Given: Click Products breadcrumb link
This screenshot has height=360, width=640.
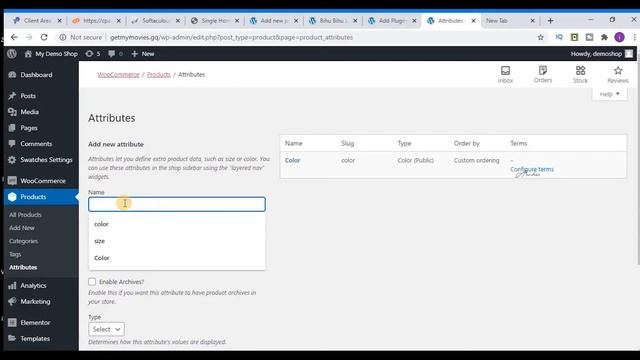Looking at the screenshot, I should point(159,75).
